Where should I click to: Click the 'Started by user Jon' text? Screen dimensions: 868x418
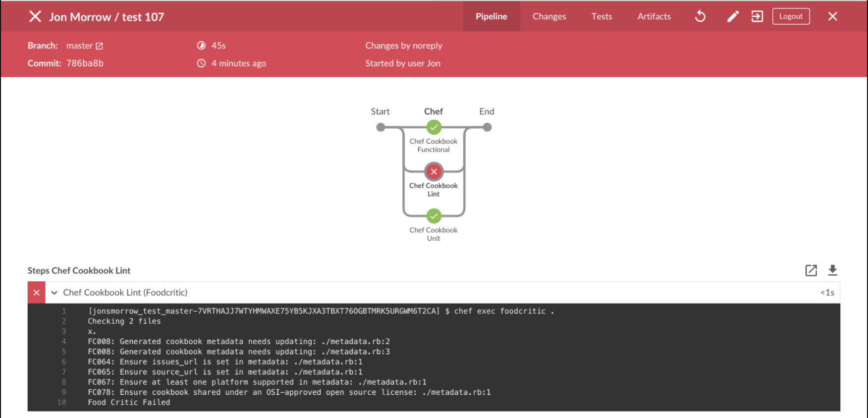(x=403, y=63)
